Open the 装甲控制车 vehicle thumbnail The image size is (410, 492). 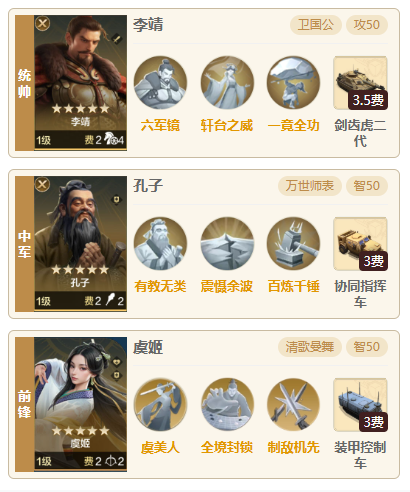click(x=360, y=405)
